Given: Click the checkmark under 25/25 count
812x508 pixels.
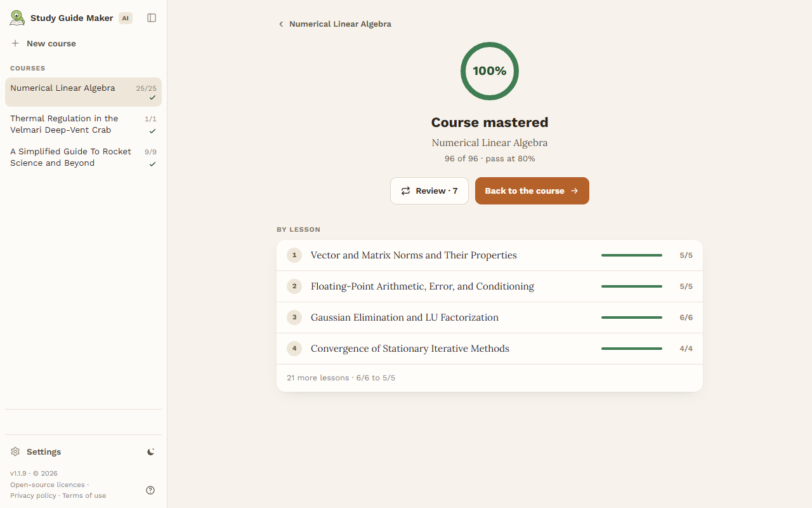Looking at the screenshot, I should [x=152, y=98].
